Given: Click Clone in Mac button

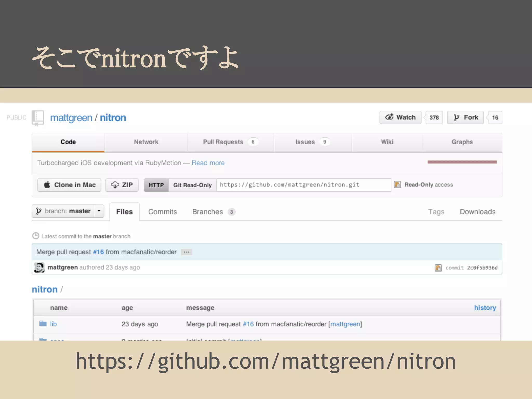Looking at the screenshot, I should [69, 185].
